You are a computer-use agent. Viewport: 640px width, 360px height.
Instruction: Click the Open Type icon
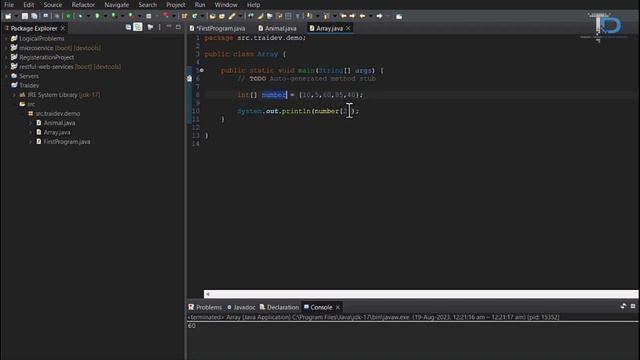pos(212,16)
